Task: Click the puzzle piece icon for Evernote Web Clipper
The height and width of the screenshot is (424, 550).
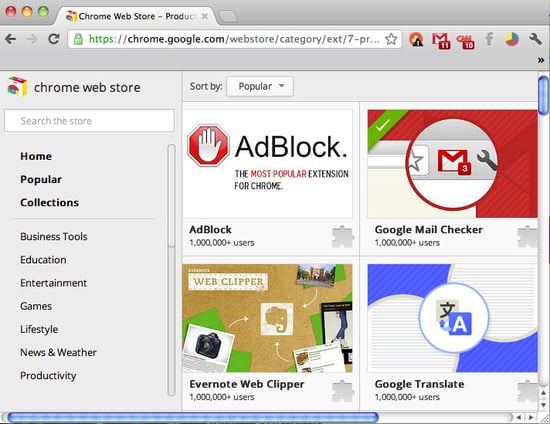Action: 343,391
